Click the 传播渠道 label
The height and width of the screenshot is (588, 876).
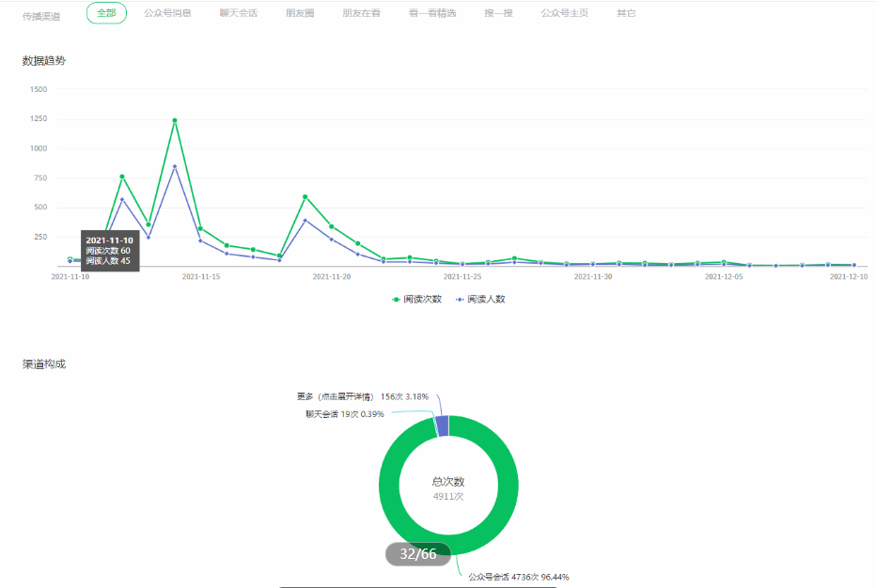pos(41,16)
